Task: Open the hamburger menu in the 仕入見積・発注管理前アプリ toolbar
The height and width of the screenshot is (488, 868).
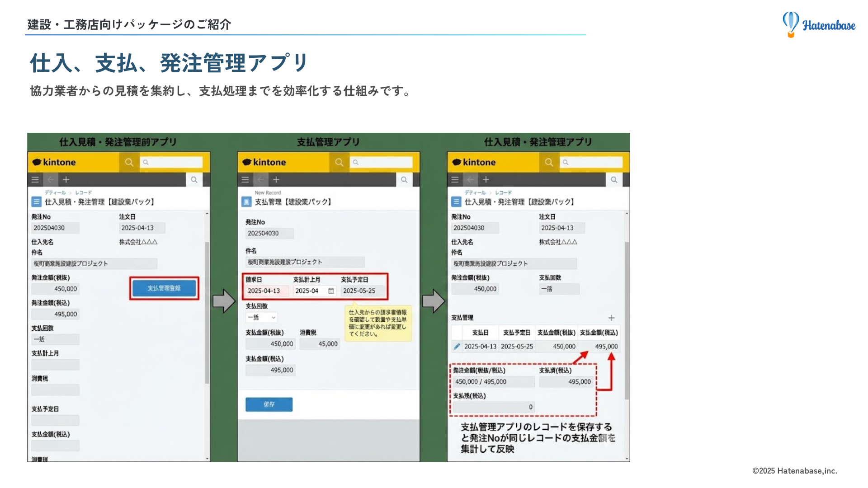Action: (x=35, y=179)
